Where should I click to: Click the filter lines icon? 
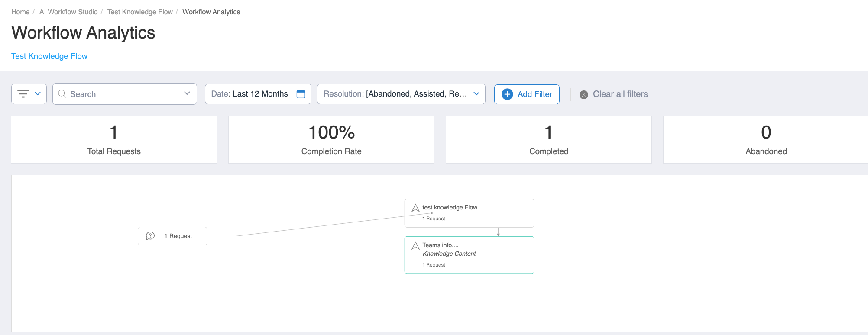pyautogui.click(x=23, y=94)
